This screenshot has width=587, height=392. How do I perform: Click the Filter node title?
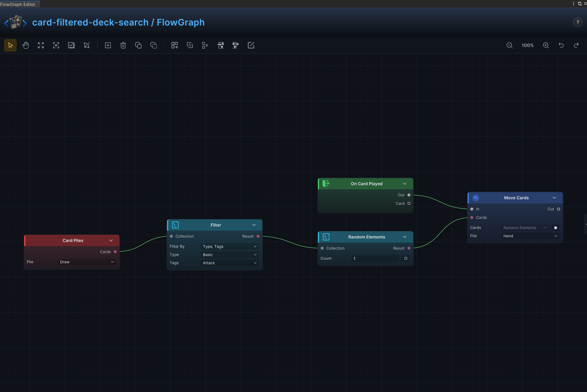tap(216, 225)
